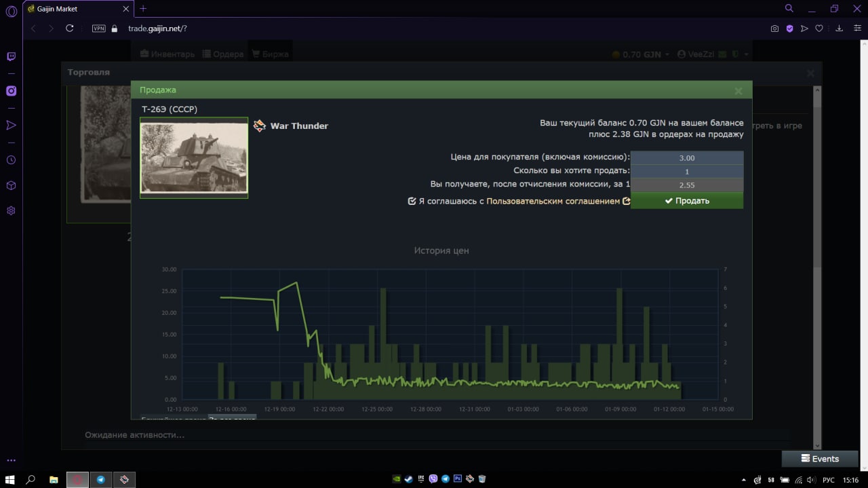Open Extensions cube icon in sidebar
The width and height of the screenshot is (868, 488).
click(x=11, y=185)
